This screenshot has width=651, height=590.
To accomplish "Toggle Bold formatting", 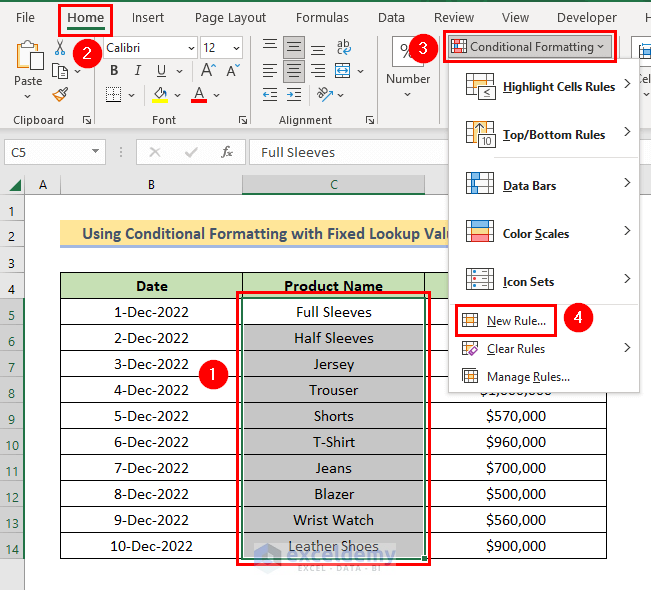I will click(114, 71).
